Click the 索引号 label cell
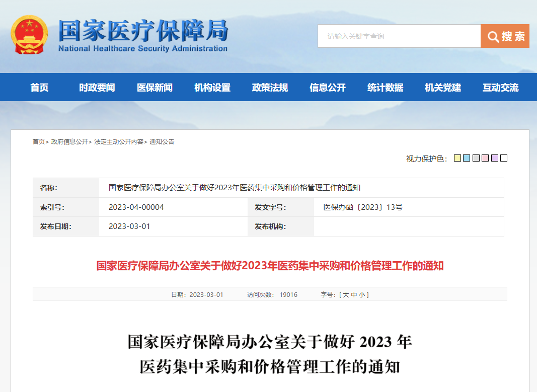The image size is (537, 392). pos(66,207)
